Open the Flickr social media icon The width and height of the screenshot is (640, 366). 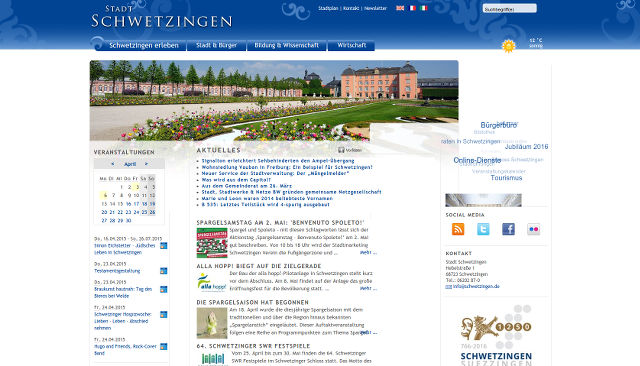click(x=533, y=229)
